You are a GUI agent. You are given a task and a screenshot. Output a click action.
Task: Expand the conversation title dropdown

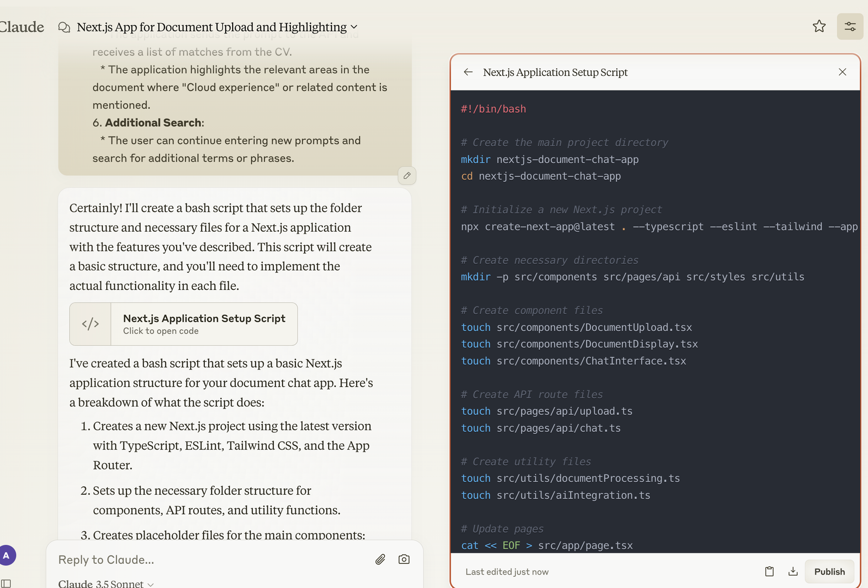point(354,27)
